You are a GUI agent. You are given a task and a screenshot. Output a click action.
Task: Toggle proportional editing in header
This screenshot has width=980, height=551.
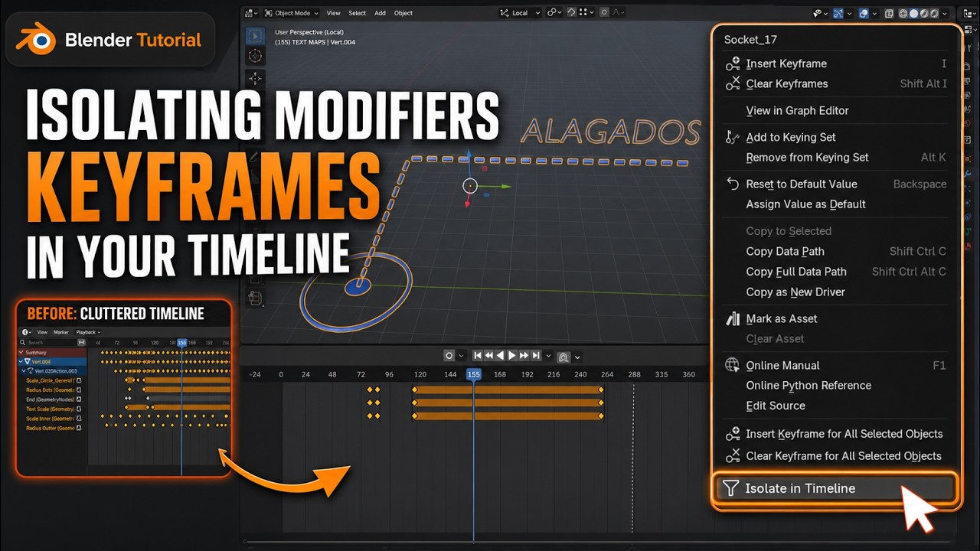pos(604,12)
